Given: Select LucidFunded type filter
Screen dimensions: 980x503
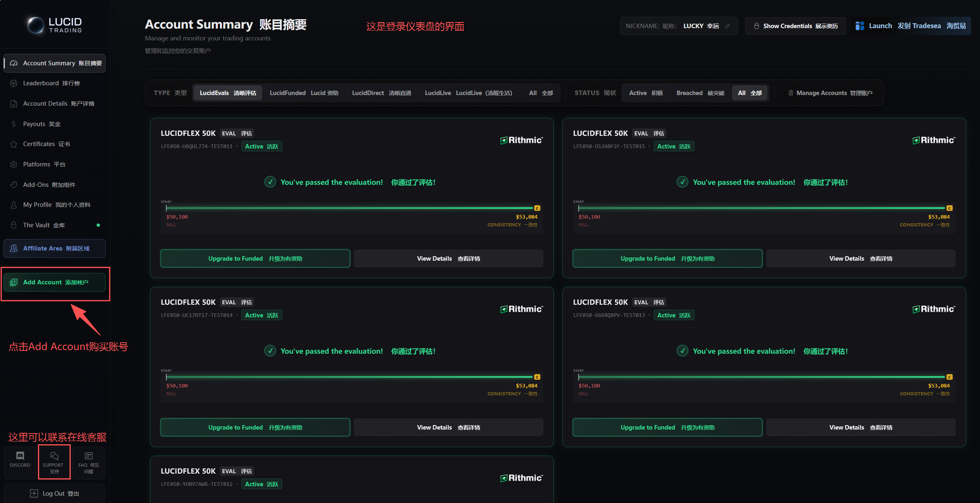Looking at the screenshot, I should (304, 93).
